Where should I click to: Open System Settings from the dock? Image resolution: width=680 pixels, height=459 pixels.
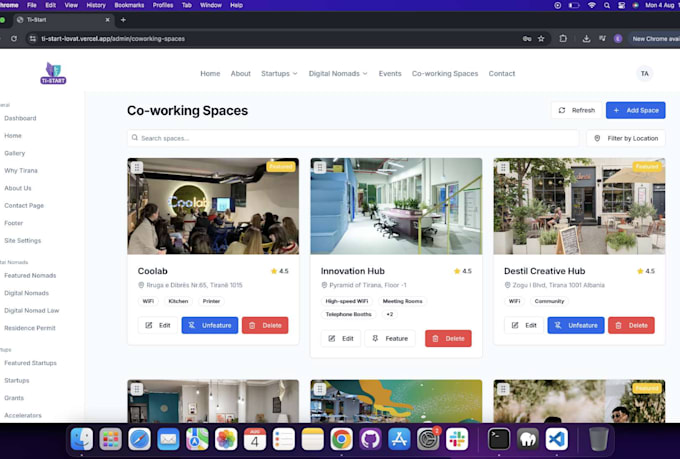point(428,439)
